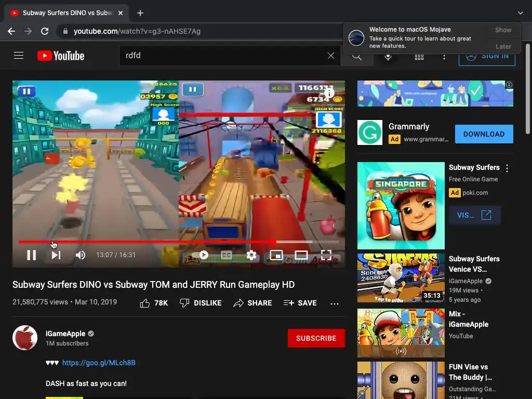The width and height of the screenshot is (532, 399).
Task: Open options menu for Subway Surfers ad
Action: (x=507, y=168)
